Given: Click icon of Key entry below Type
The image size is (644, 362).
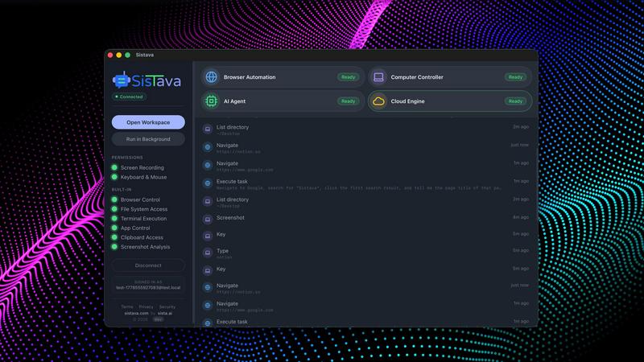Looking at the screenshot, I should tap(208, 270).
